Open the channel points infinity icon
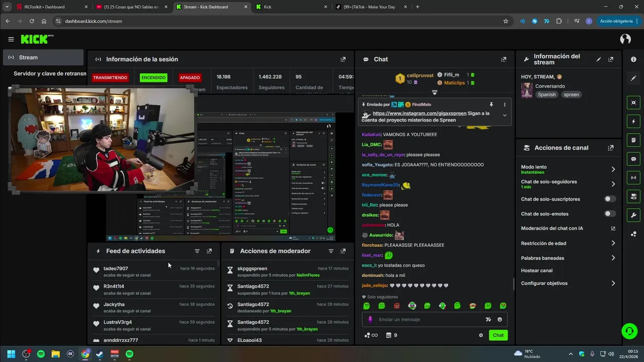 coord(371,335)
